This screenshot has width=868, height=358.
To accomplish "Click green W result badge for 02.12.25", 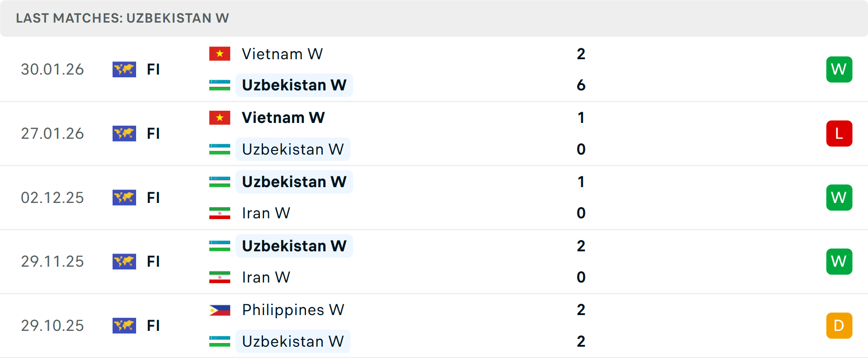I will [839, 198].
